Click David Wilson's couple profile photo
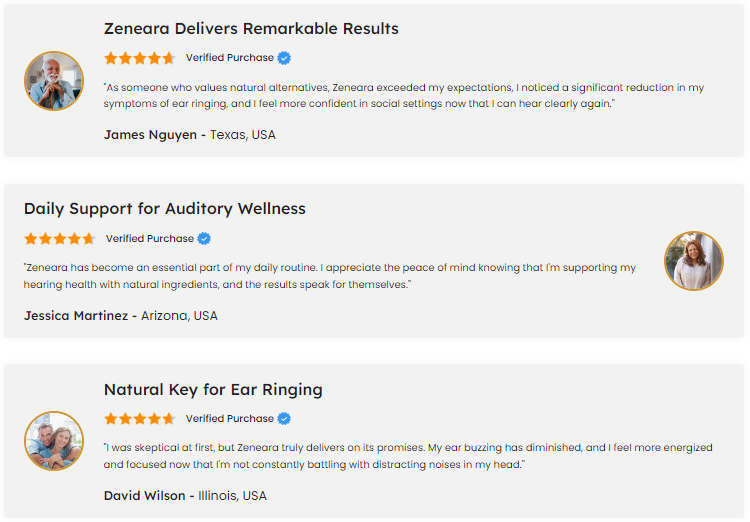The image size is (750, 522). pos(54,441)
